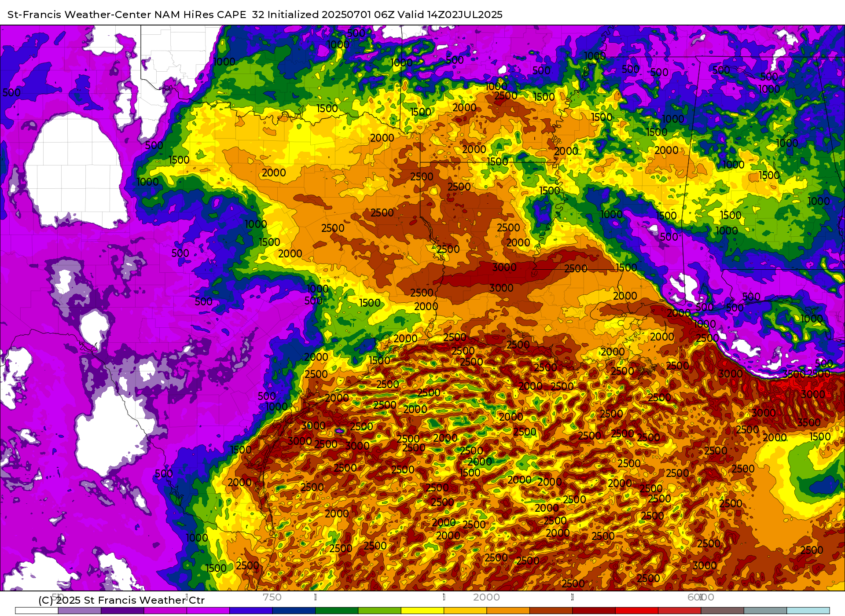Click the dark maroon-red legend swatch
The image size is (845, 616).
[594, 611]
